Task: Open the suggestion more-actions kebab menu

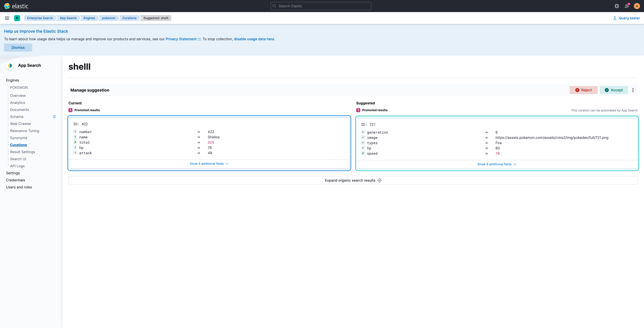Action: click(x=633, y=90)
